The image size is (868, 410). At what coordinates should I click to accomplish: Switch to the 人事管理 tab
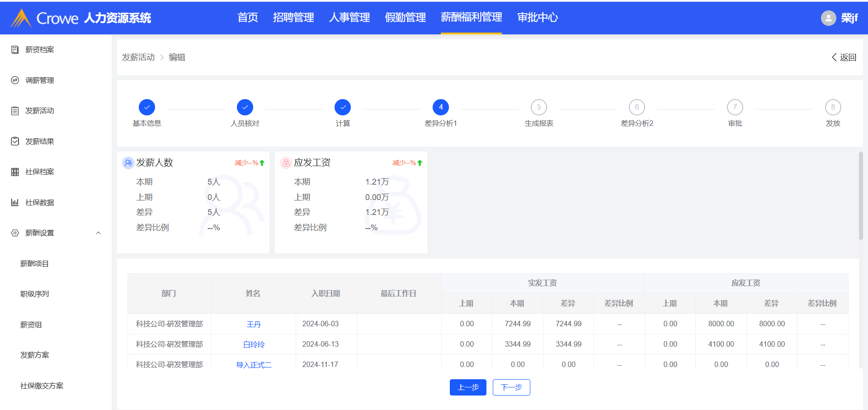pyautogui.click(x=349, y=18)
